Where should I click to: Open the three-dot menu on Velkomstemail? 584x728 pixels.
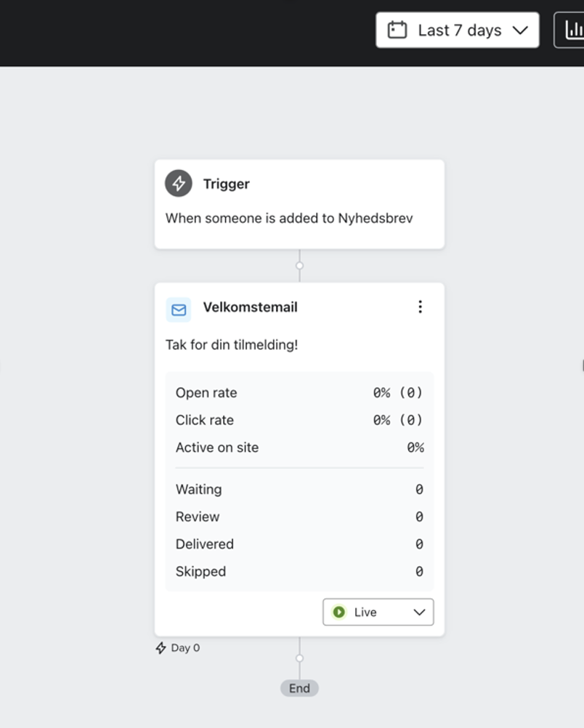420,307
